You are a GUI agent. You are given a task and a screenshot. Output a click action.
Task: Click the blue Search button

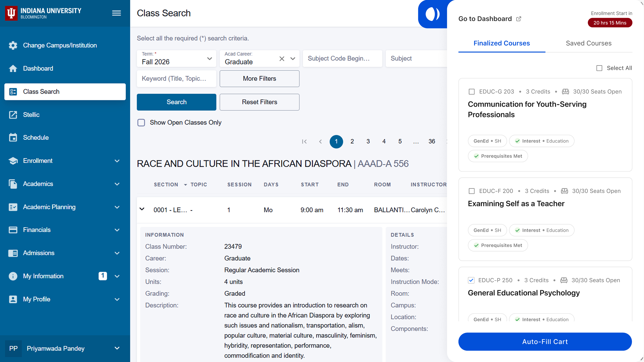[176, 102]
